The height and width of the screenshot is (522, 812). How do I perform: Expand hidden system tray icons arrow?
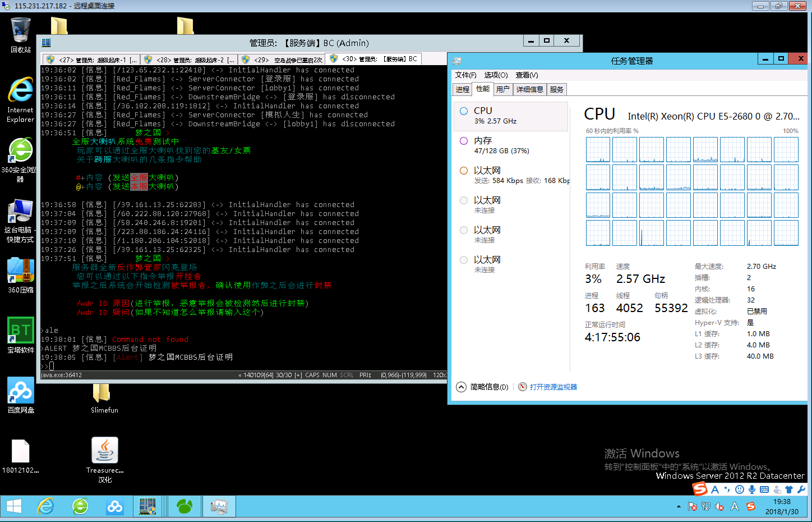679,507
